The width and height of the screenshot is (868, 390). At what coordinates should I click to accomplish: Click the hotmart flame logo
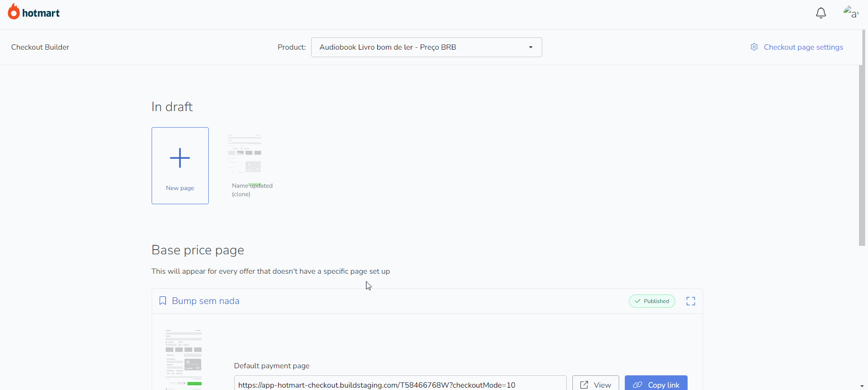(x=14, y=12)
